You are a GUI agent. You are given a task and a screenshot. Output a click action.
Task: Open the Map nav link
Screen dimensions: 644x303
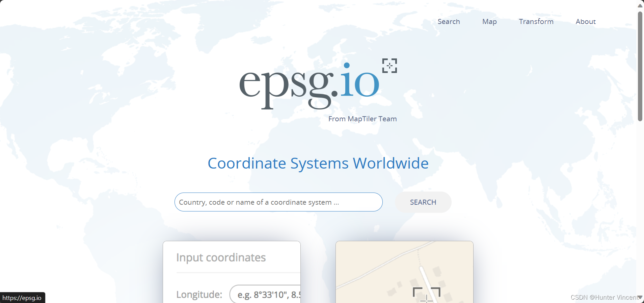pos(489,22)
